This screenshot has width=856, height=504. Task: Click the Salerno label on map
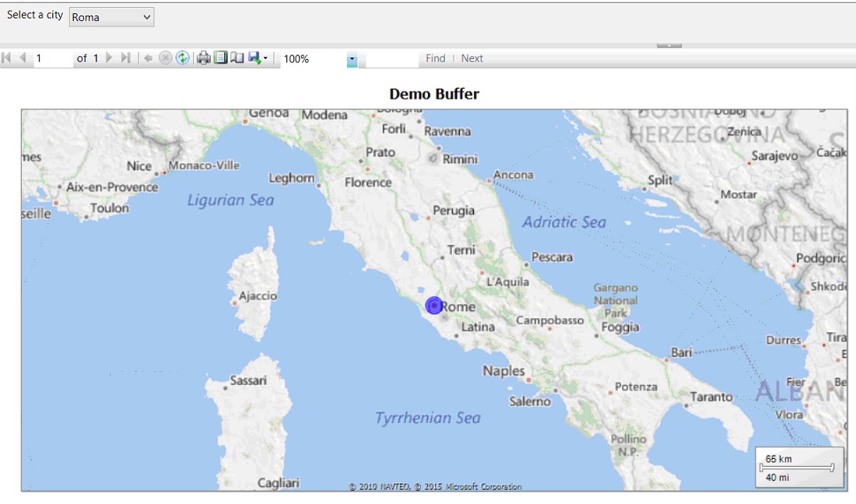point(530,401)
